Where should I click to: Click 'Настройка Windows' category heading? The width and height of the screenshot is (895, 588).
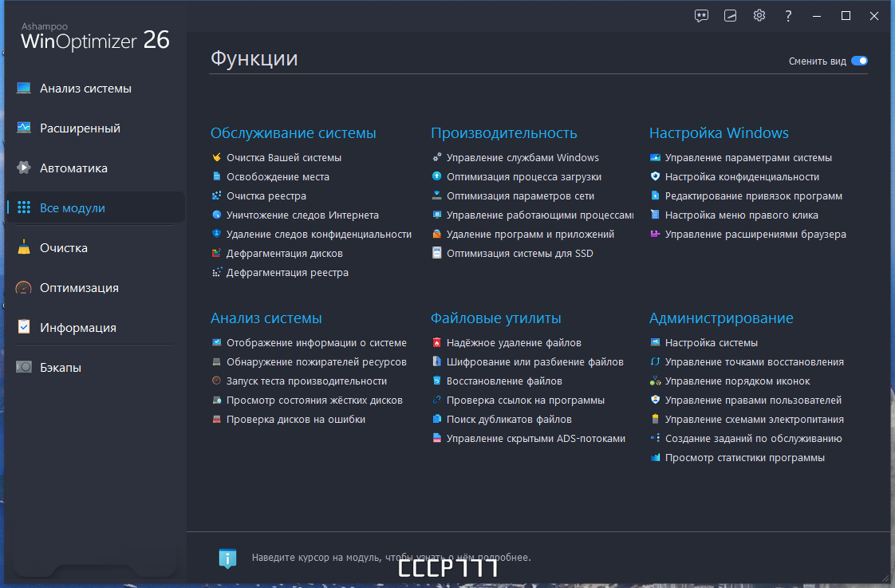tap(720, 133)
